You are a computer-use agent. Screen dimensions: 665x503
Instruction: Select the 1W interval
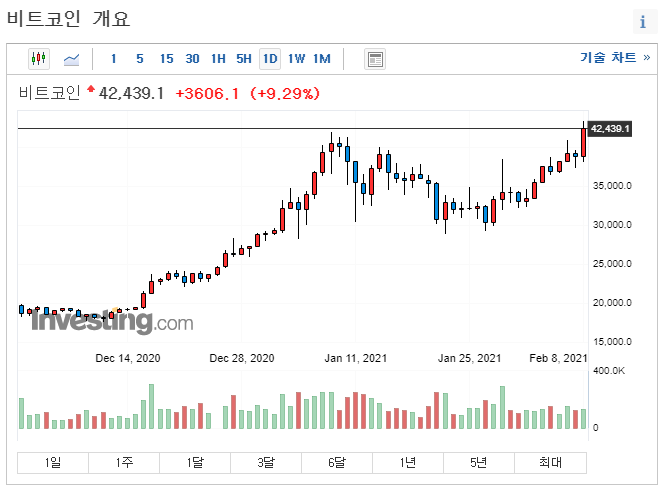pyautogui.click(x=296, y=59)
